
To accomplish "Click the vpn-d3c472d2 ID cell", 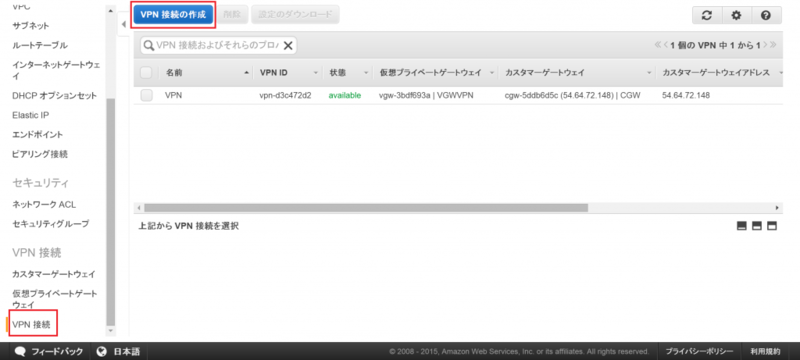I will pyautogui.click(x=286, y=95).
